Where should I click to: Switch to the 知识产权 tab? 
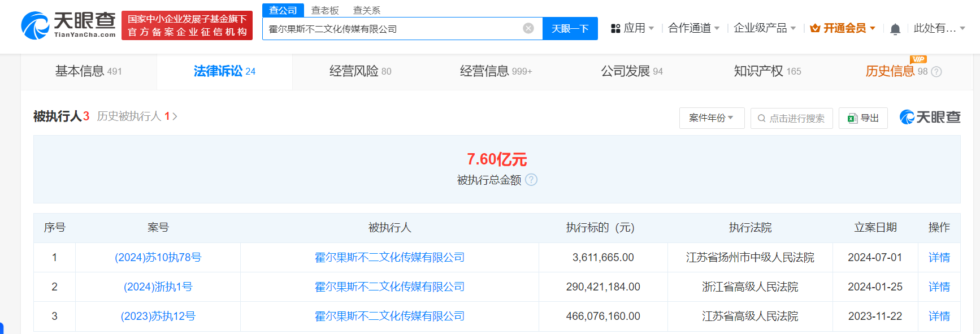(767, 71)
